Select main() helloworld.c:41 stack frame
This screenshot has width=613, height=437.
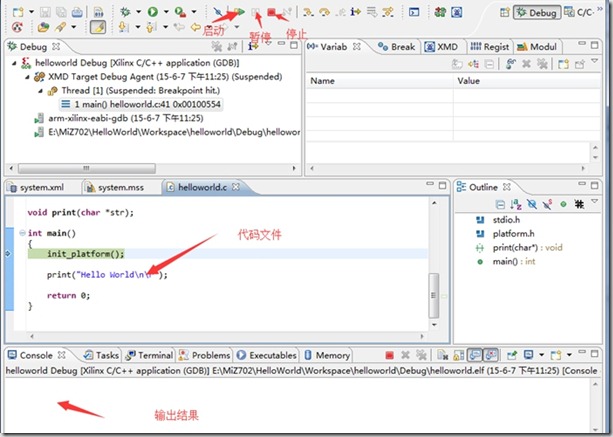[x=141, y=104]
